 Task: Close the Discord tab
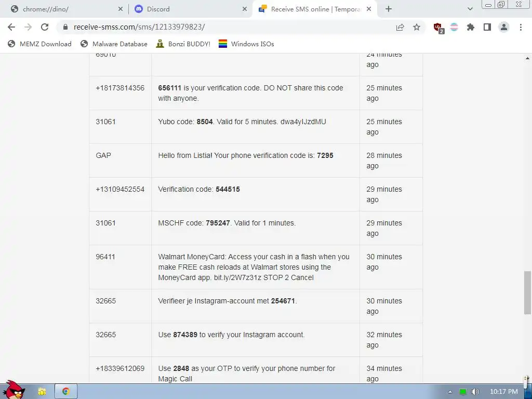pos(245,9)
